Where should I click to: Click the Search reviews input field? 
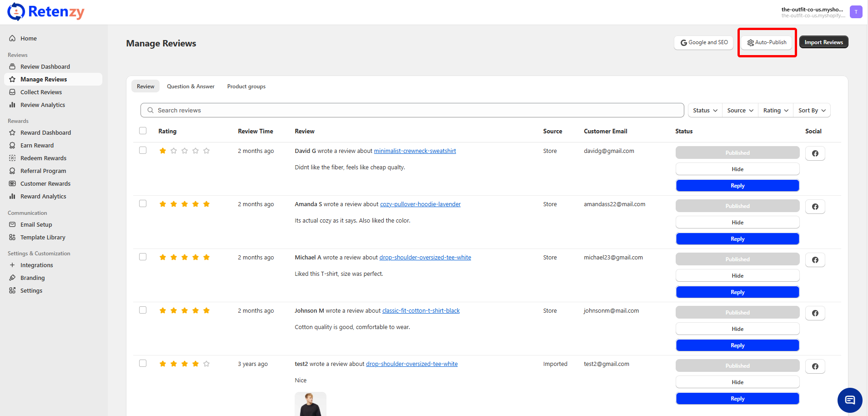[412, 110]
